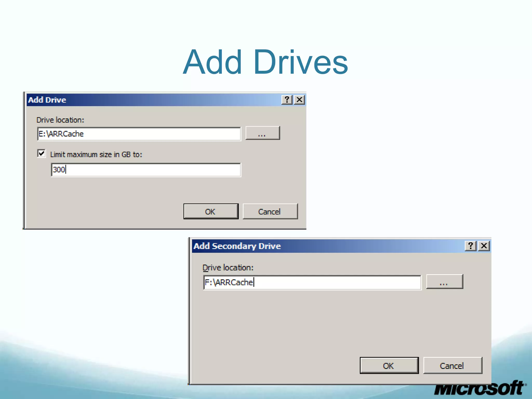Close the Add Drive dialog
This screenshot has width=532, height=399.
pyautogui.click(x=299, y=100)
